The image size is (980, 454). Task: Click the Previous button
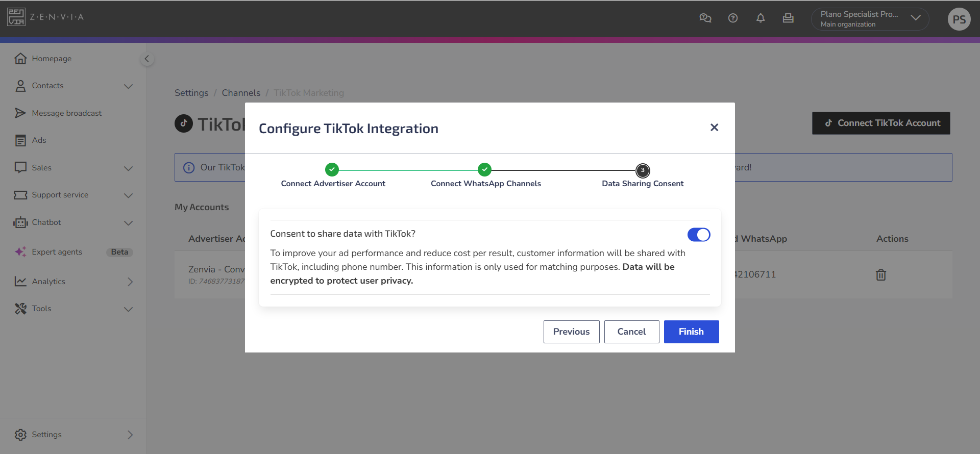pos(572,332)
